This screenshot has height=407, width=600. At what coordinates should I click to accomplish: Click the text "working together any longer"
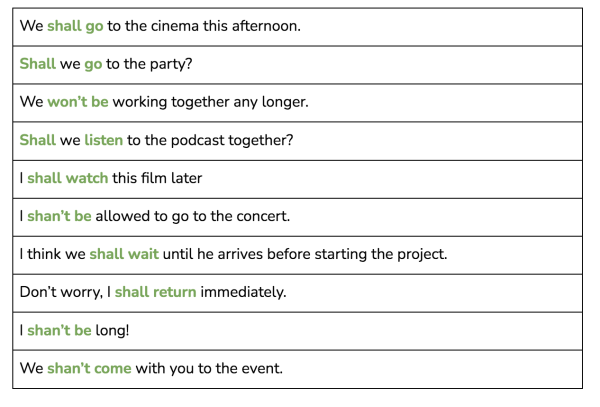click(210, 102)
